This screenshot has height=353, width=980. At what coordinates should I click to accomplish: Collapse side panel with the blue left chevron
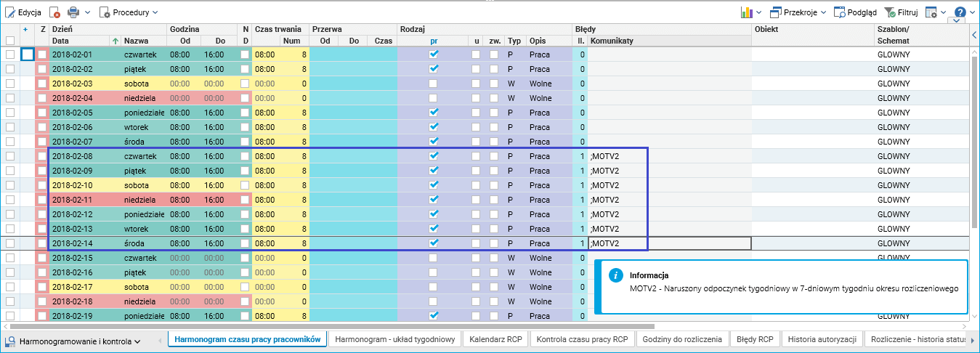[x=973, y=35]
